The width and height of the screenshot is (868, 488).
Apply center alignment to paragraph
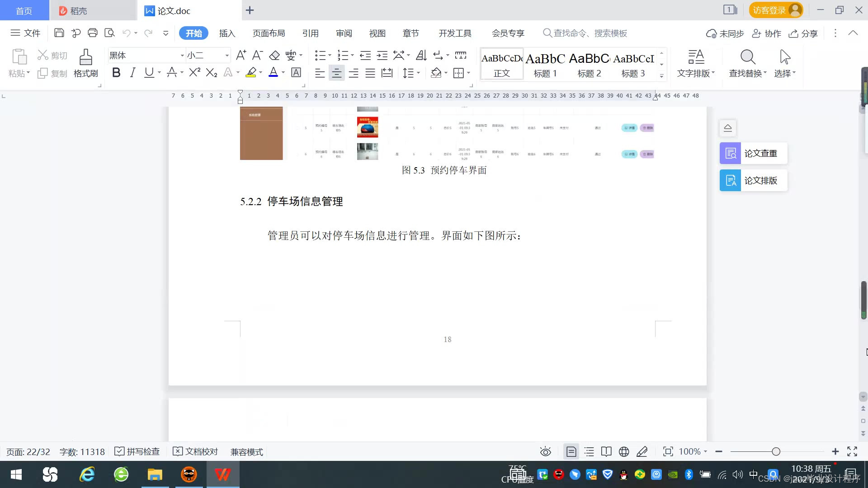(x=336, y=73)
